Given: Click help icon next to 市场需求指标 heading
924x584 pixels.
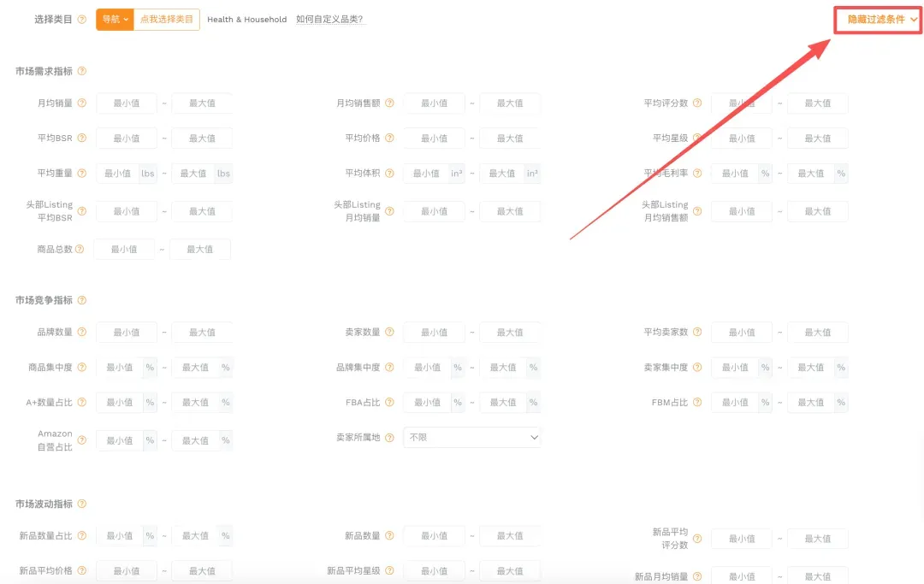Looking at the screenshot, I should pyautogui.click(x=82, y=71).
